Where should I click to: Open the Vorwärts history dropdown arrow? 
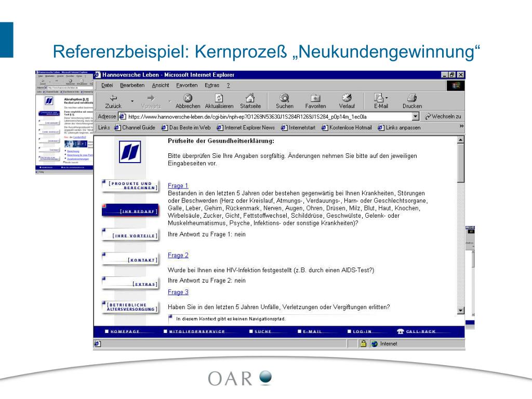pyautogui.click(x=169, y=101)
